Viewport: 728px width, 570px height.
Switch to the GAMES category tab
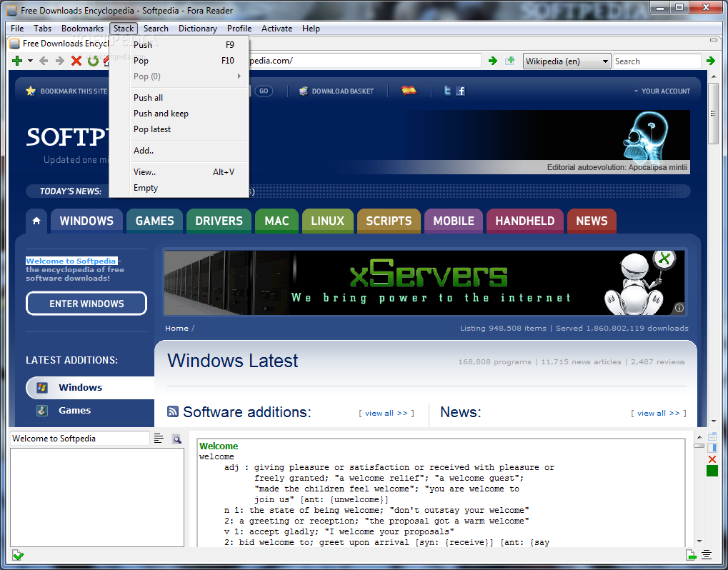click(154, 221)
